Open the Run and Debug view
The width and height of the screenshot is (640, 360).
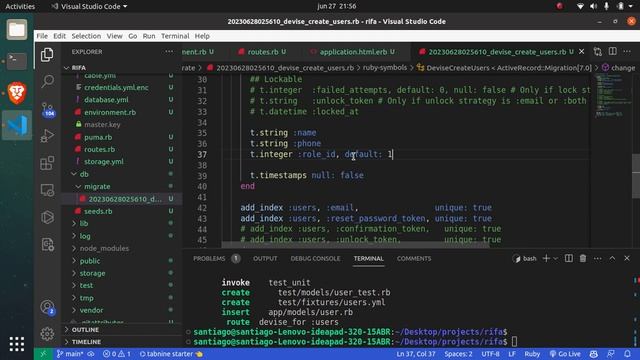coord(47,136)
